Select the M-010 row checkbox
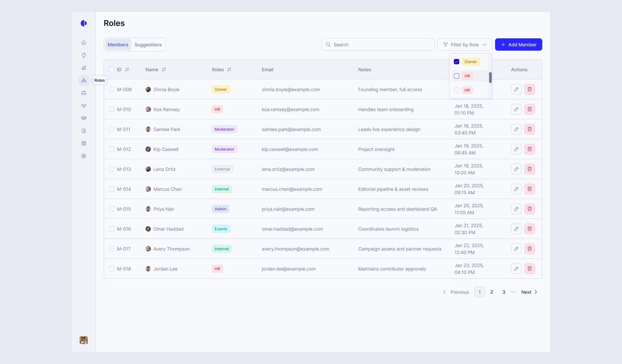622x364 pixels. point(111,109)
